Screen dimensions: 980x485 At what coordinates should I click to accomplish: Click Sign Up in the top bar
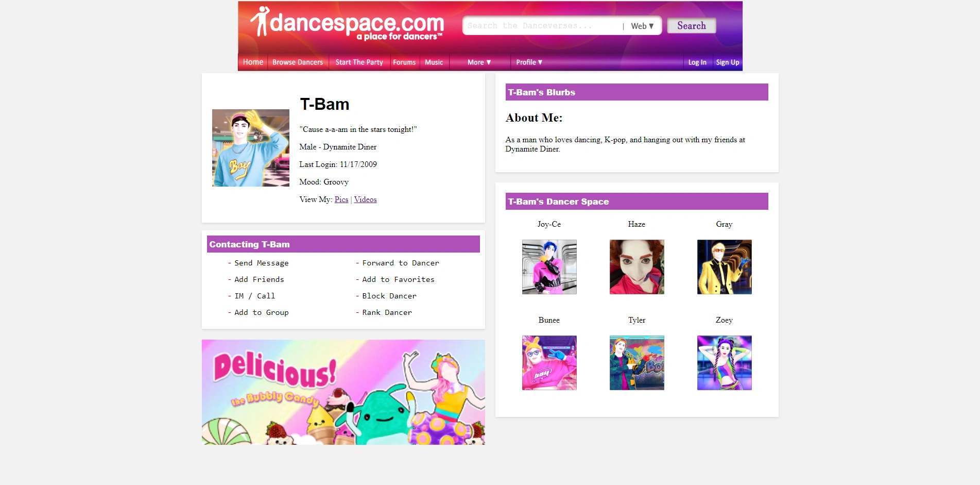coord(728,62)
